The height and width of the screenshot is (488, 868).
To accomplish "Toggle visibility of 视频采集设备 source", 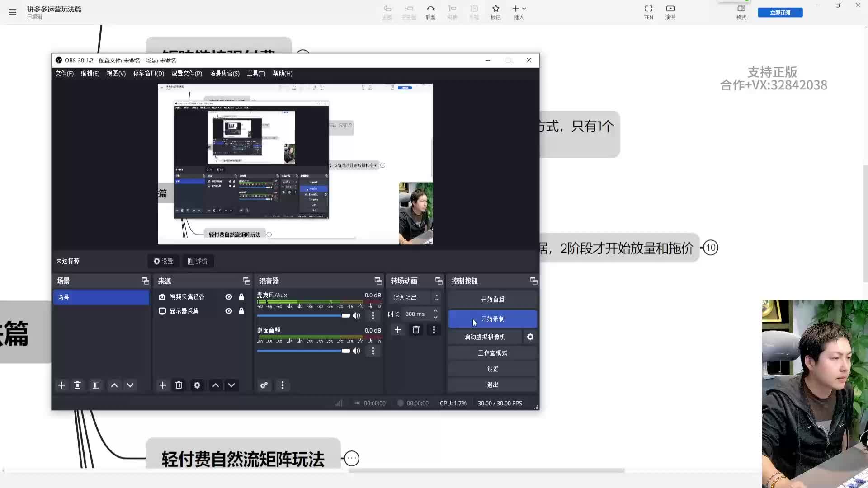I will (x=229, y=297).
